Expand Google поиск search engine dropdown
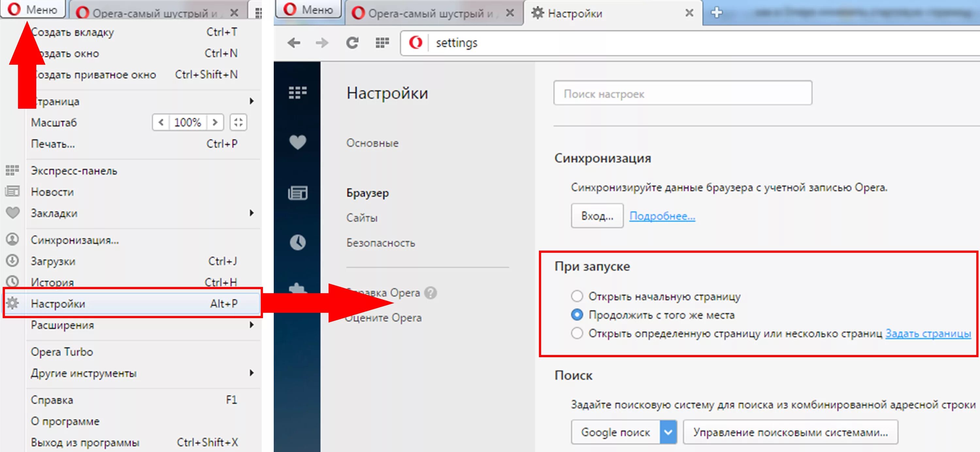980x452 pixels. [x=668, y=432]
